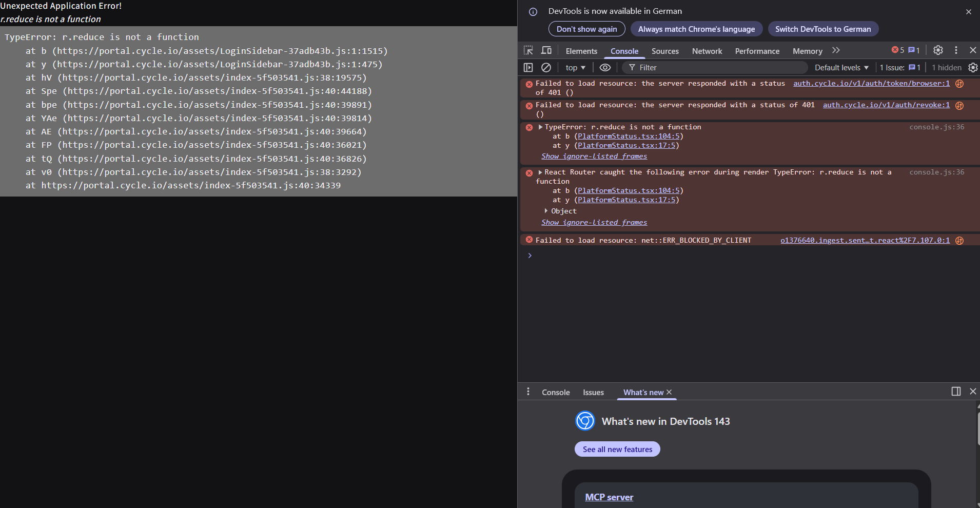This screenshot has height=508, width=980.
Task: Toggle the drawer dock layout icon
Action: click(x=956, y=392)
